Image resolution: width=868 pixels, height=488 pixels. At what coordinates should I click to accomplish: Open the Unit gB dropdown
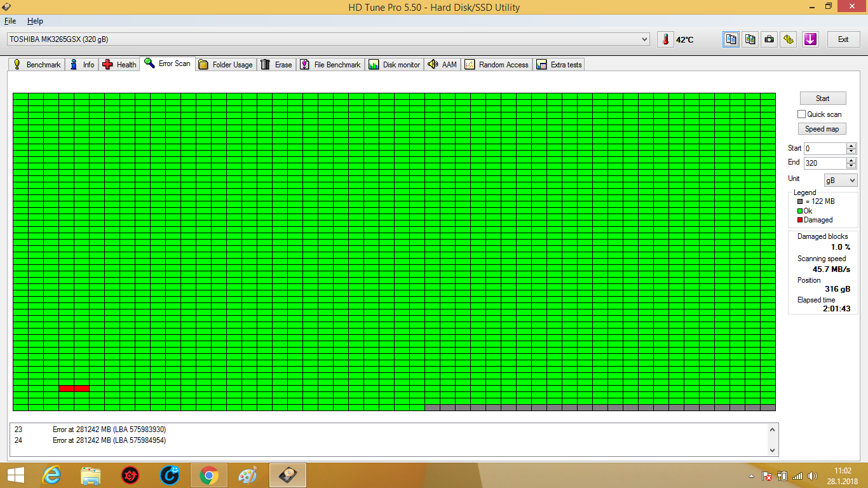coord(841,180)
